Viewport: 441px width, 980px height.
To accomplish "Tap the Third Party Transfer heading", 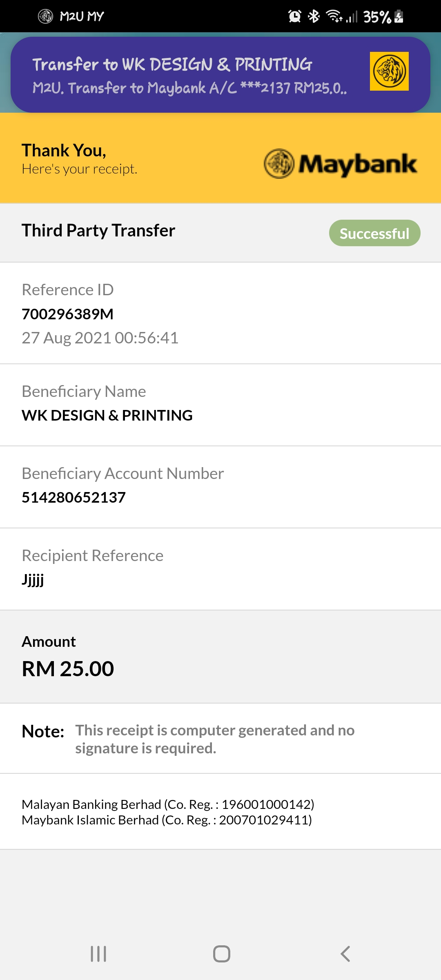I will click(x=98, y=230).
